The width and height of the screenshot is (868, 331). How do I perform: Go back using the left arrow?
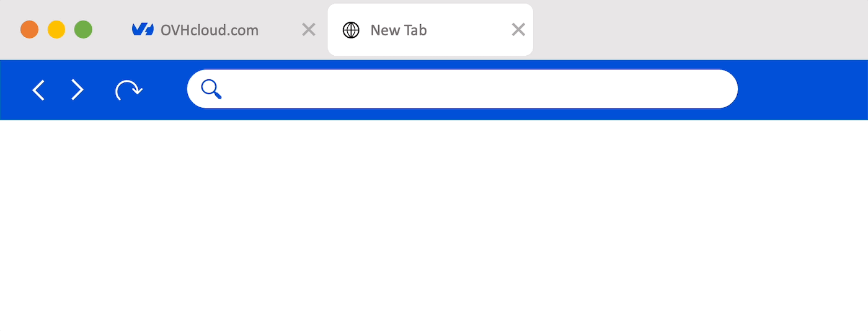pyautogui.click(x=38, y=90)
